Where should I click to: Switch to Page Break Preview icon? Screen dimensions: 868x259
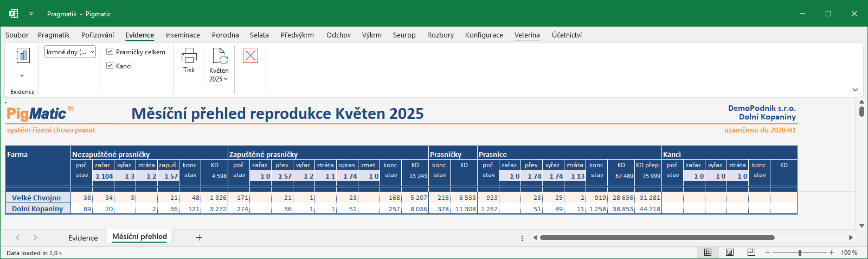pos(751,252)
